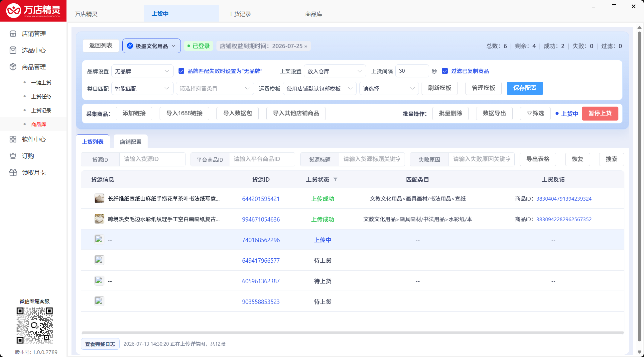Click product thumbnail for 长纤维纸宣纸 row
The height and width of the screenshot is (357, 644).
click(99, 199)
